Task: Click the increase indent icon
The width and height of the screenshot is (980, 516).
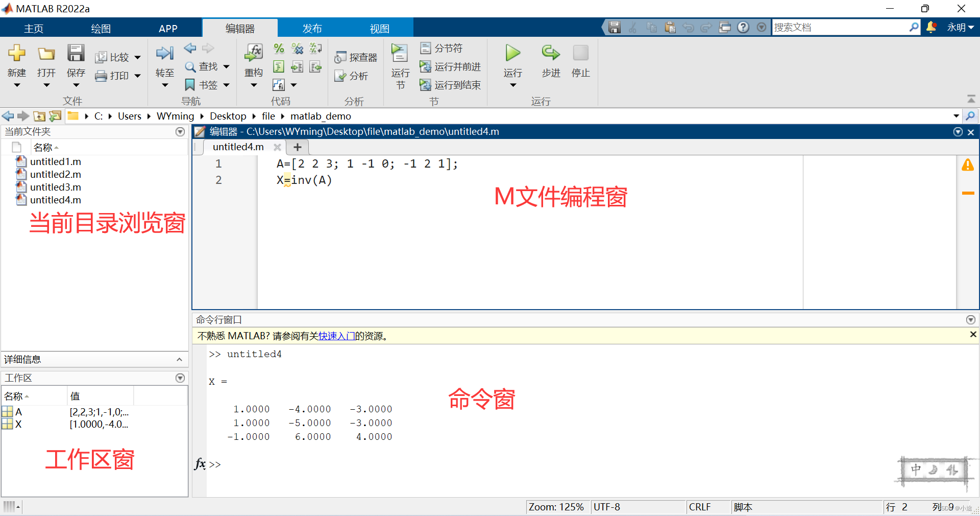Action: [297, 66]
